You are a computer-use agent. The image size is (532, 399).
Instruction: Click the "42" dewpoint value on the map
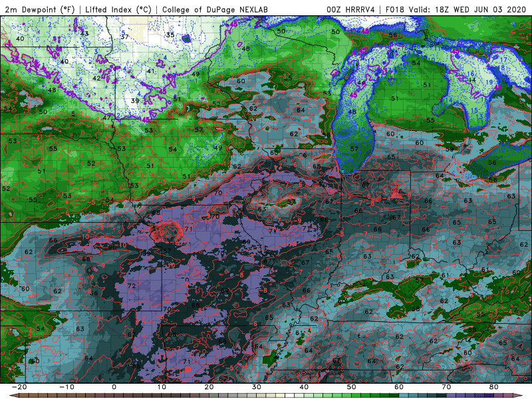96,78
